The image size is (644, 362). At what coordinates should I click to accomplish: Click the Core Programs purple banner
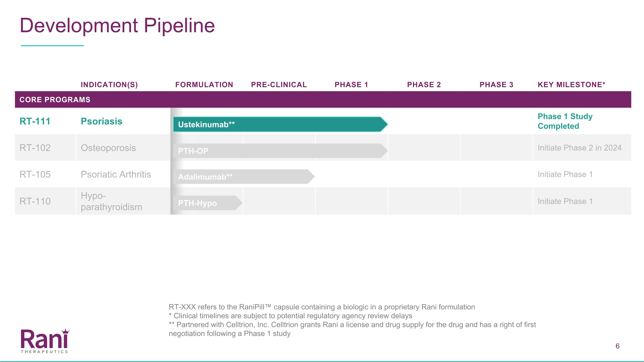click(323, 99)
